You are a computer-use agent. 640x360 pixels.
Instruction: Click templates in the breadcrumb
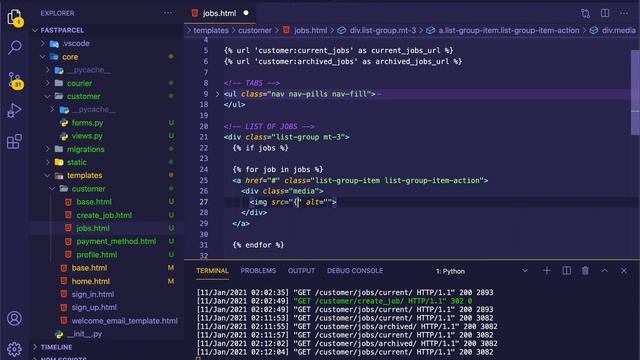click(x=211, y=30)
